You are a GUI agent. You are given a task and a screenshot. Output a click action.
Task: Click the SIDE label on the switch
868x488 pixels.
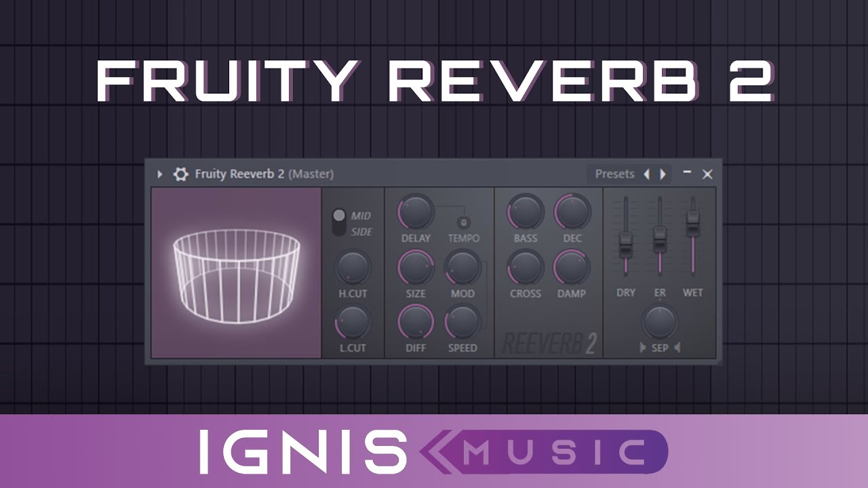[x=361, y=232]
